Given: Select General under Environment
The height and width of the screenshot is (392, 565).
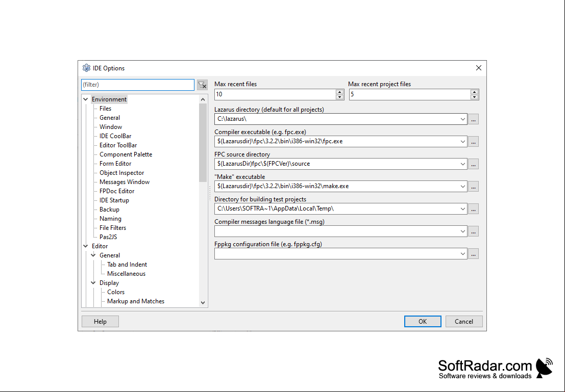Looking at the screenshot, I should [x=110, y=118].
